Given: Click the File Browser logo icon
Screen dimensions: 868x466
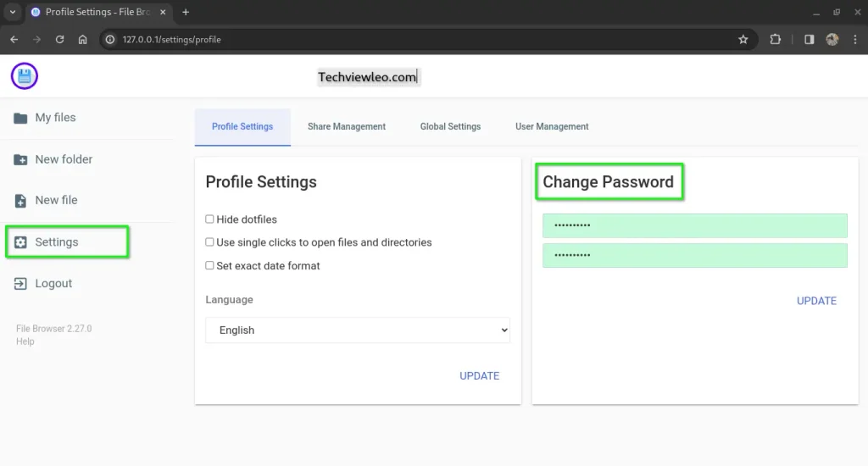Looking at the screenshot, I should [x=25, y=76].
